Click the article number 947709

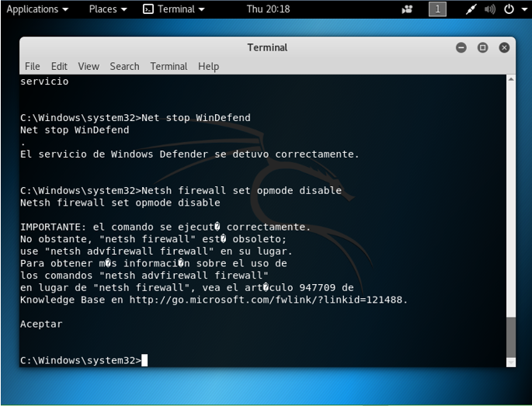tap(317, 288)
